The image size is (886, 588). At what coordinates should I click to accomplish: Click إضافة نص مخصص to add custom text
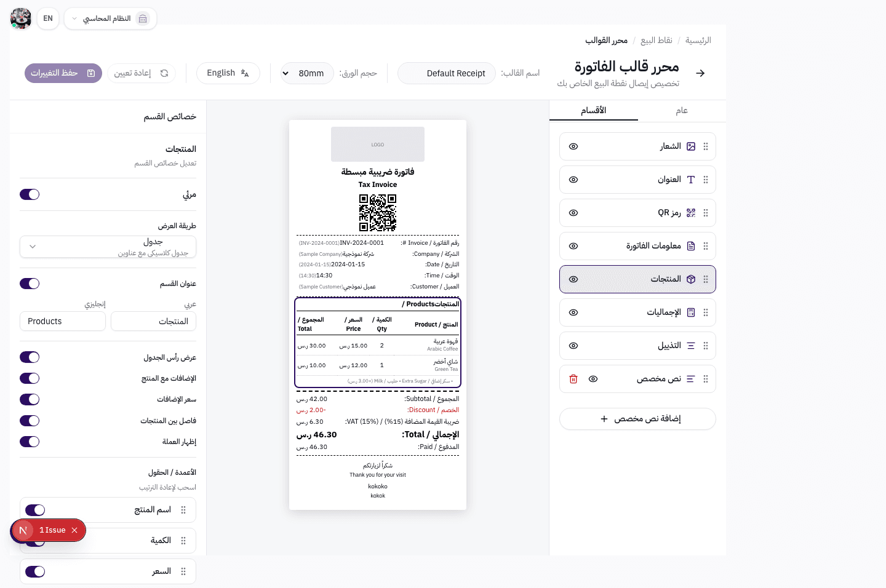tap(637, 419)
